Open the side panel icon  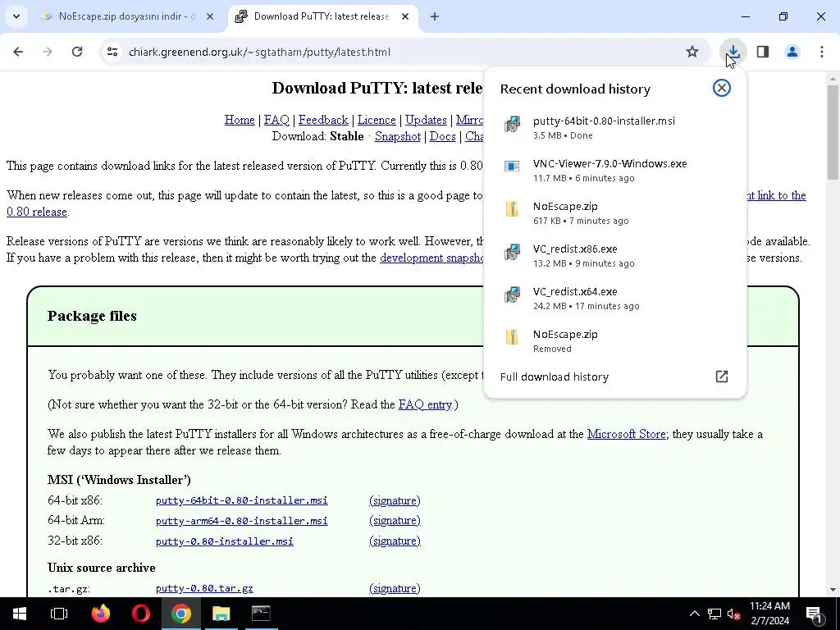click(763, 52)
